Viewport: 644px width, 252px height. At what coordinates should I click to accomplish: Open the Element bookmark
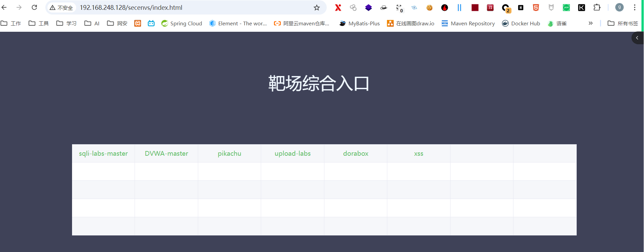click(x=238, y=23)
